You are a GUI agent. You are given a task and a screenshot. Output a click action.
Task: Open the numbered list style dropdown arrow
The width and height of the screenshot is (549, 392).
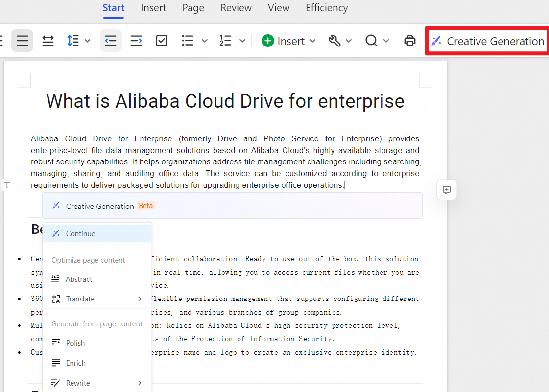[x=242, y=41]
